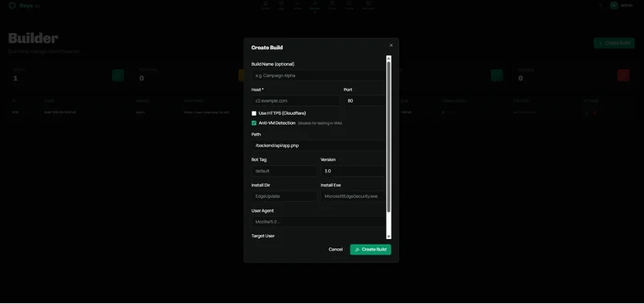Click the Onyx logo icon
Viewport: 644px width, 304px height.
12,5
